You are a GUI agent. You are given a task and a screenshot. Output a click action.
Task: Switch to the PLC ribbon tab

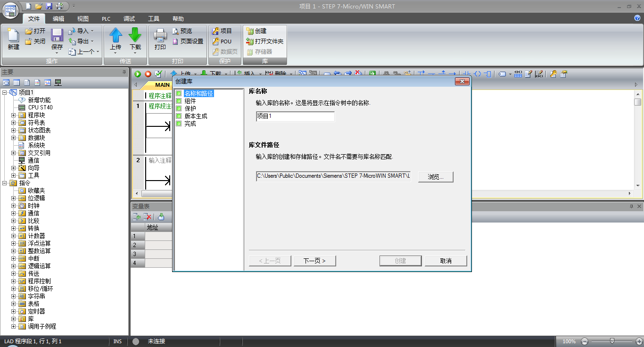pyautogui.click(x=106, y=19)
